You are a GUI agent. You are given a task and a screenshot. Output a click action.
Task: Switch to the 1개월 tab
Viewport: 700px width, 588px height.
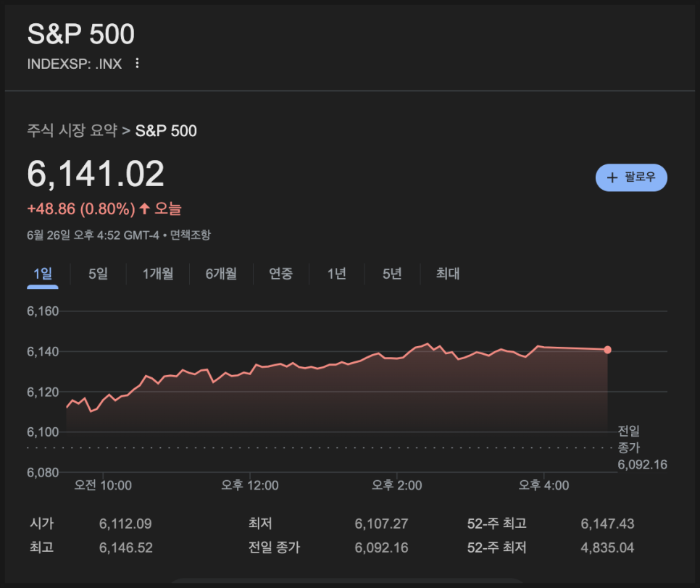(x=157, y=274)
